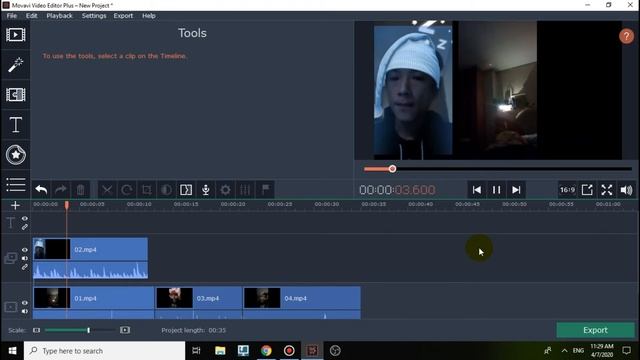
Task: Open the More tools list icon
Action: pos(16,184)
